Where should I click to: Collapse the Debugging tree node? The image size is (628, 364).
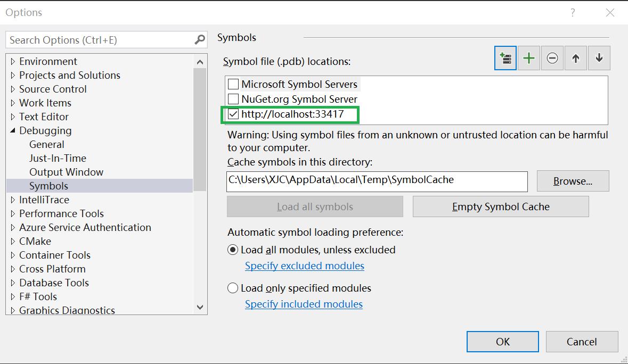pyautogui.click(x=13, y=131)
